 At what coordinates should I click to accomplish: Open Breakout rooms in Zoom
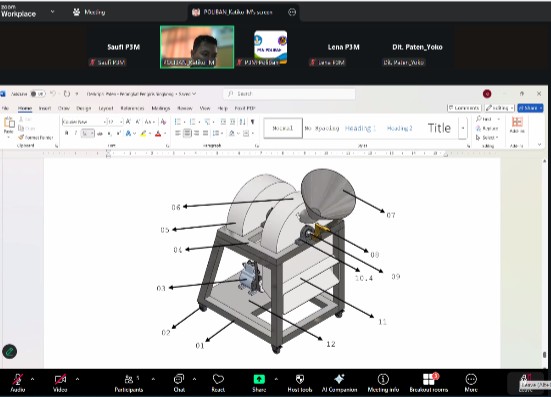429,383
